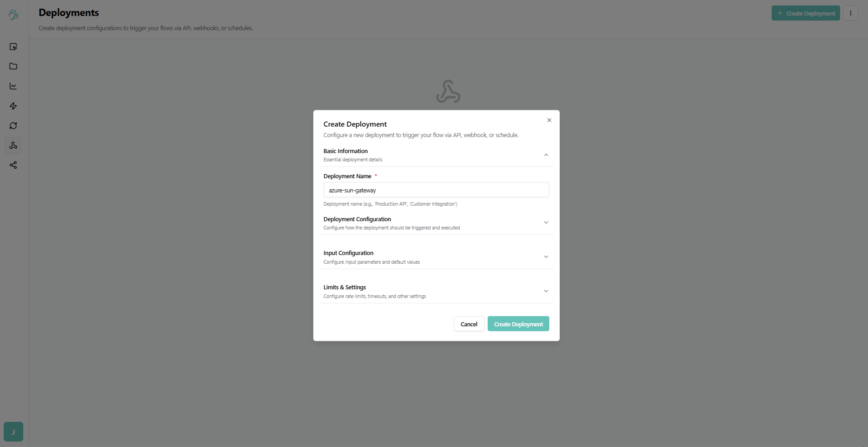Open the line chart icon in the sidebar

pyautogui.click(x=13, y=86)
